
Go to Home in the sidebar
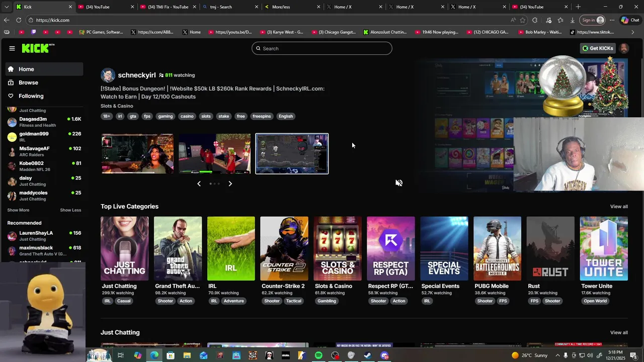(x=44, y=69)
